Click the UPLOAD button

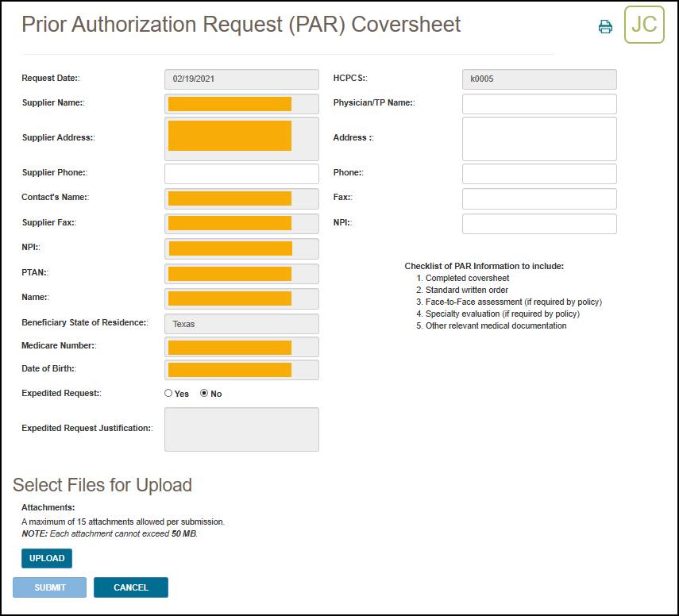[x=46, y=558]
